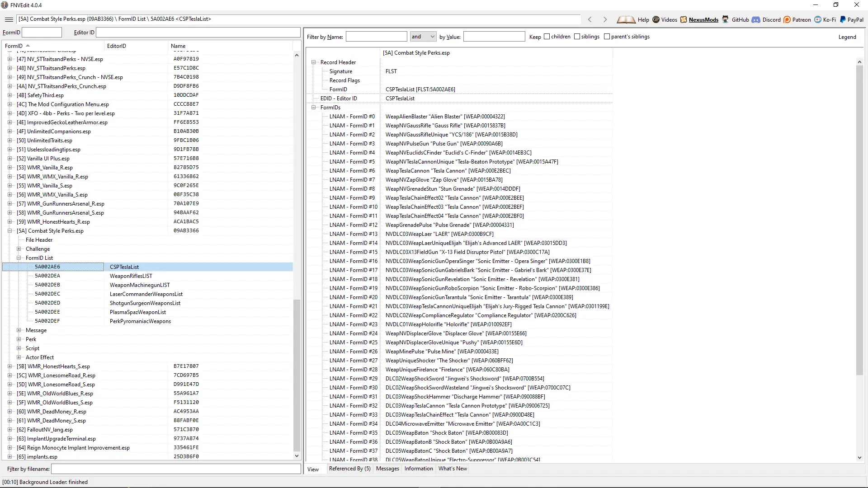868x488 pixels.
Task: Select the File Header node
Action: pyautogui.click(x=39, y=240)
